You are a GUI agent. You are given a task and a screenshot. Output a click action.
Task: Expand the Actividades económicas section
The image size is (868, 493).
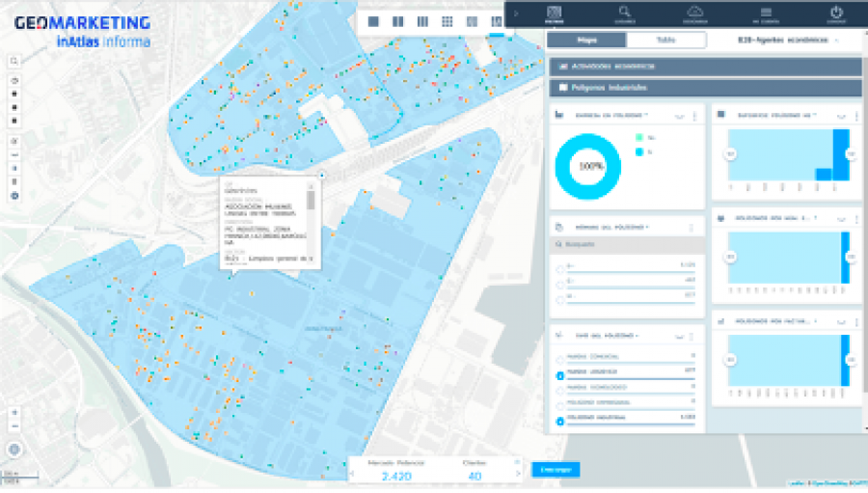point(705,67)
